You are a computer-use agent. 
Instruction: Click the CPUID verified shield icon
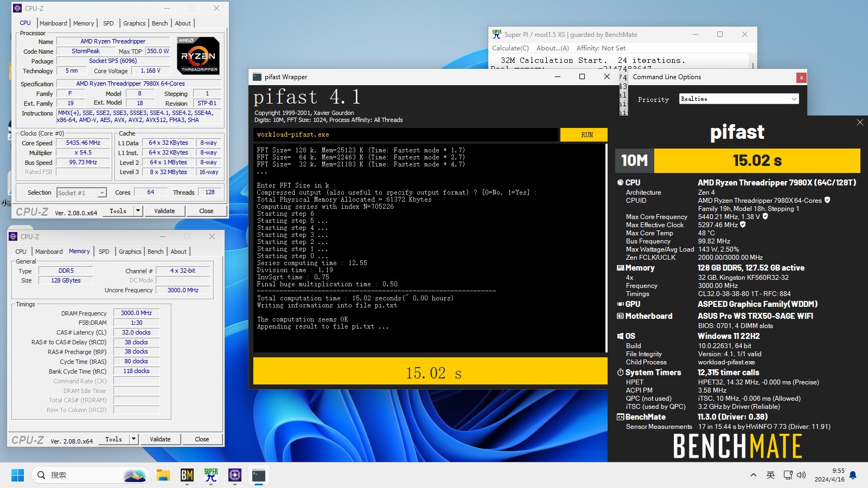pos(827,200)
